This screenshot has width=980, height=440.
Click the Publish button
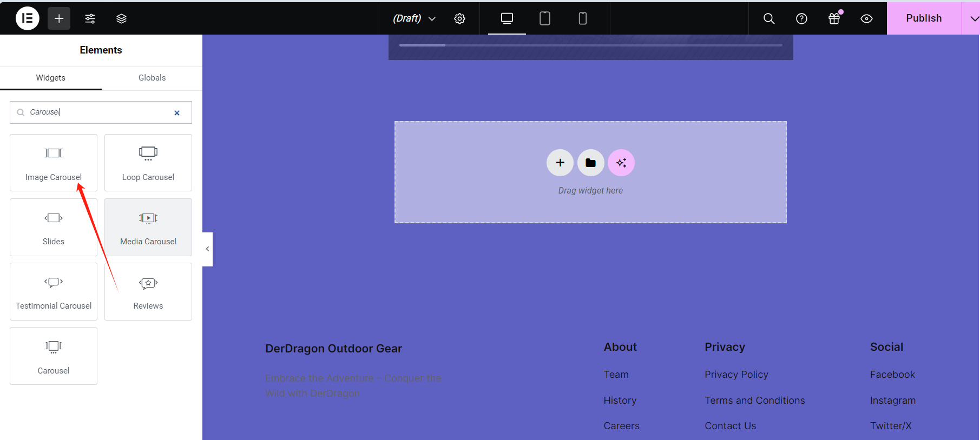tap(924, 18)
